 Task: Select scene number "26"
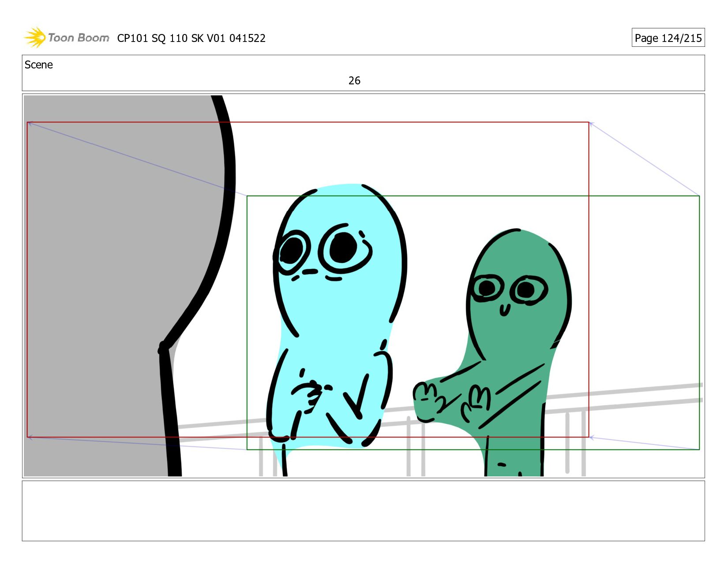click(354, 81)
